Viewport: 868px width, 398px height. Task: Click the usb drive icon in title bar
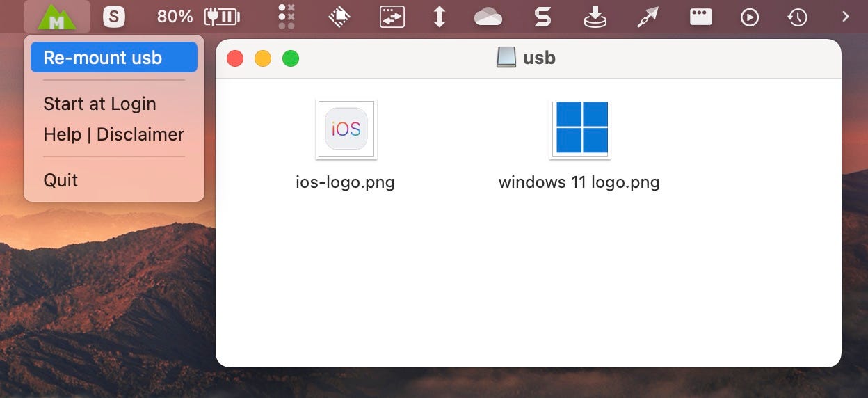[506, 57]
